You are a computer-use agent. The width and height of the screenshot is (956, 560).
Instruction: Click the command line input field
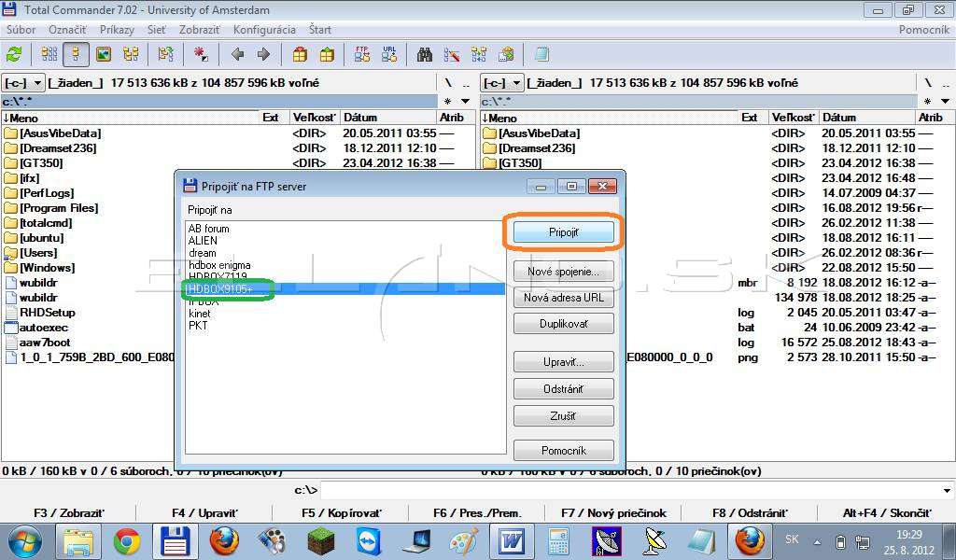[630, 491]
